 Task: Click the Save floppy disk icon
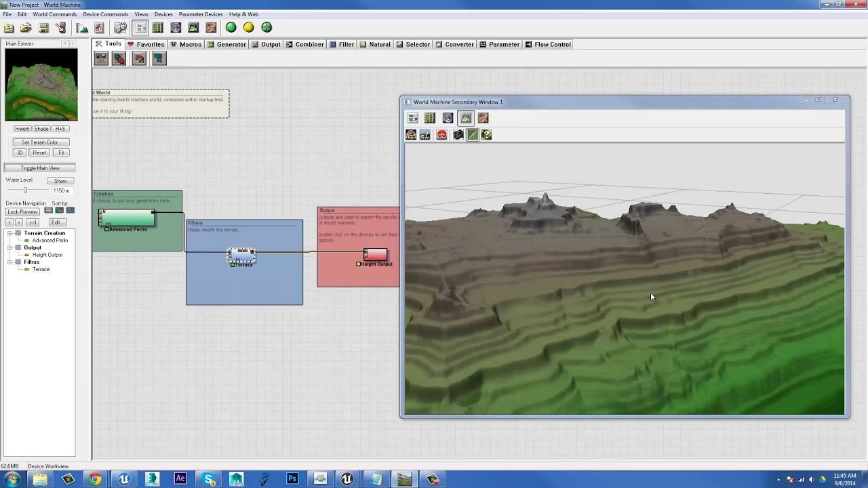[x=43, y=28]
